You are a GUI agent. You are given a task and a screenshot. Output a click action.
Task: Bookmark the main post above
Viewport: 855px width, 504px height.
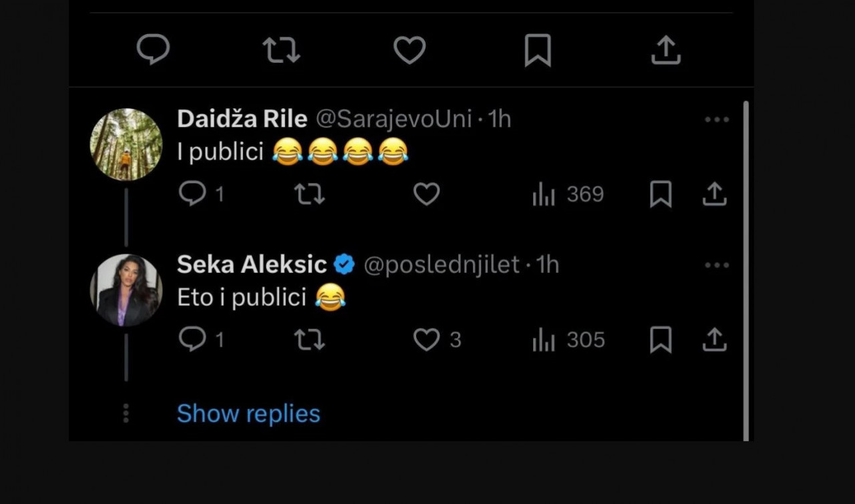click(538, 50)
